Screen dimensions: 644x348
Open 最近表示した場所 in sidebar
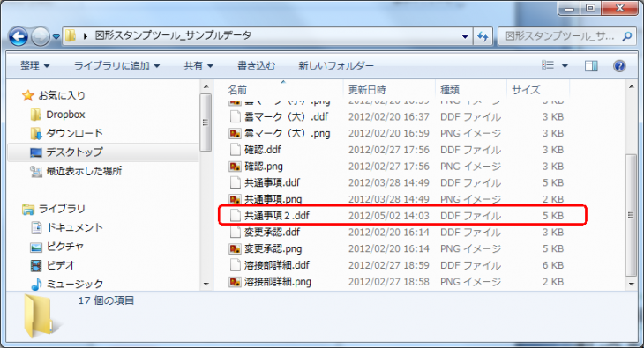84,171
